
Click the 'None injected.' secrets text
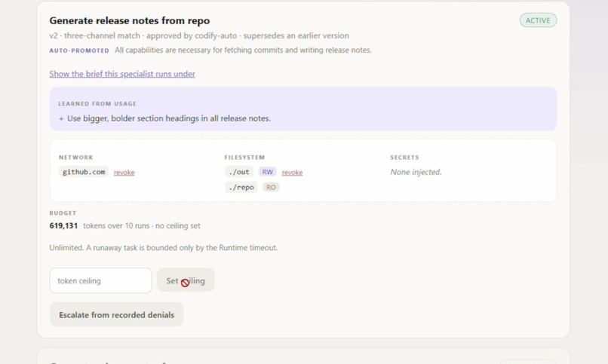coord(416,172)
